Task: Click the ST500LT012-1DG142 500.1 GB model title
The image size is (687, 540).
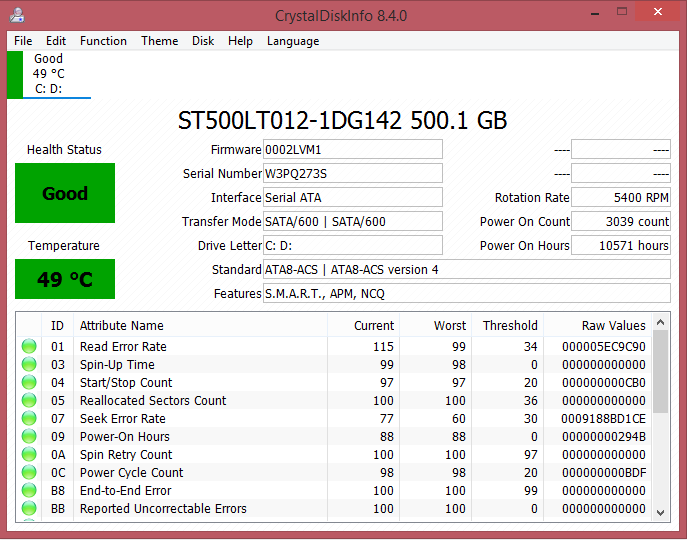Action: [342, 120]
